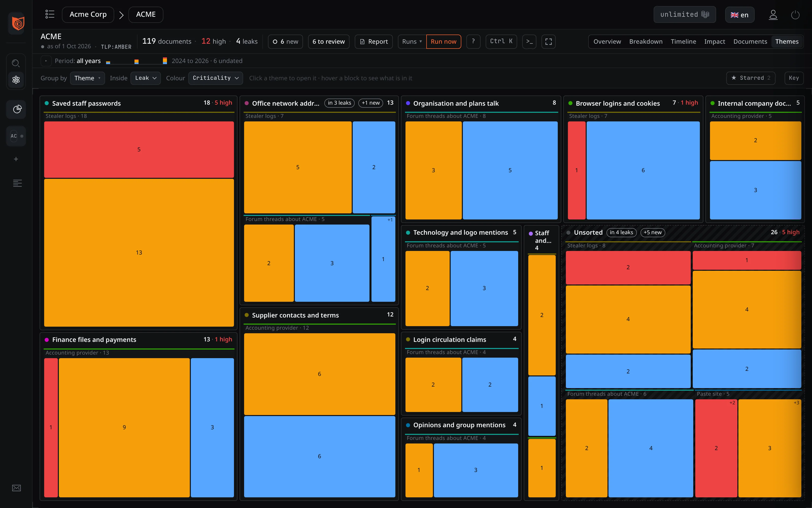Click orange block 13 in Saved staff passwords
Image resolution: width=812 pixels, height=508 pixels.
(x=139, y=252)
